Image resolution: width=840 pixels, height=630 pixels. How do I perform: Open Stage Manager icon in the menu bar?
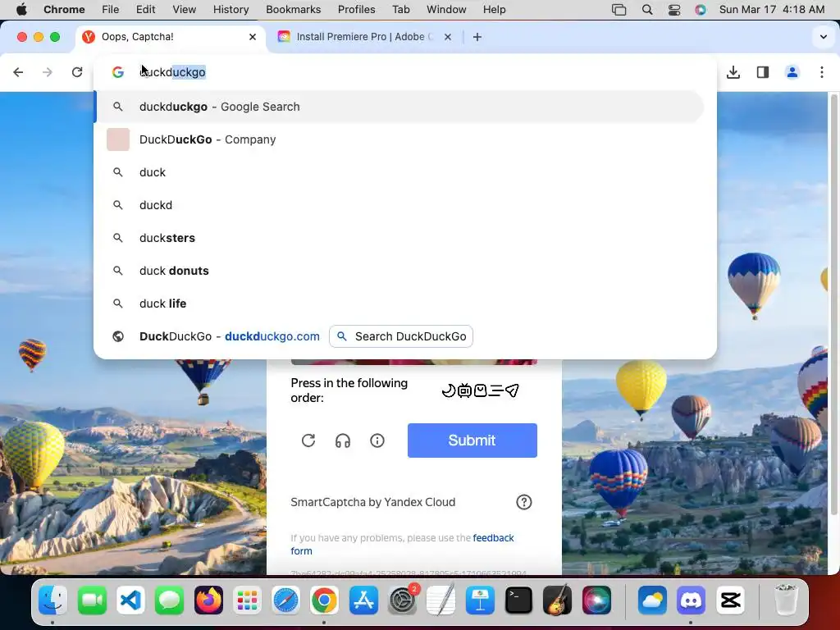point(619,10)
